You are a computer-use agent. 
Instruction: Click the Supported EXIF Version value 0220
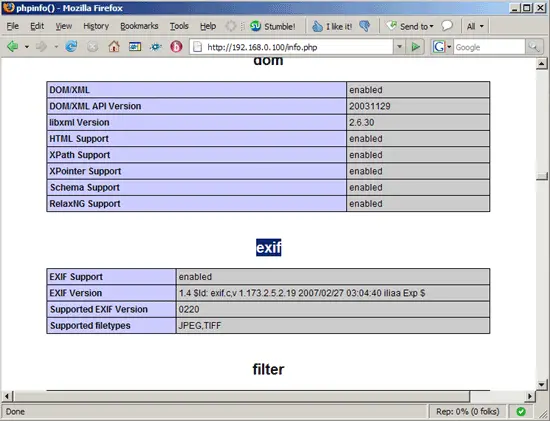click(x=189, y=309)
